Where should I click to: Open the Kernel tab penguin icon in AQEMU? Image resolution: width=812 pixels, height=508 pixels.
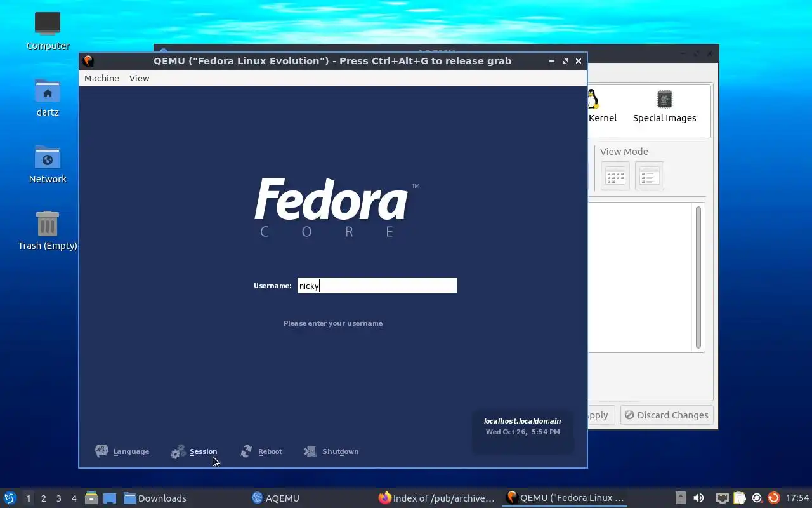click(x=593, y=99)
